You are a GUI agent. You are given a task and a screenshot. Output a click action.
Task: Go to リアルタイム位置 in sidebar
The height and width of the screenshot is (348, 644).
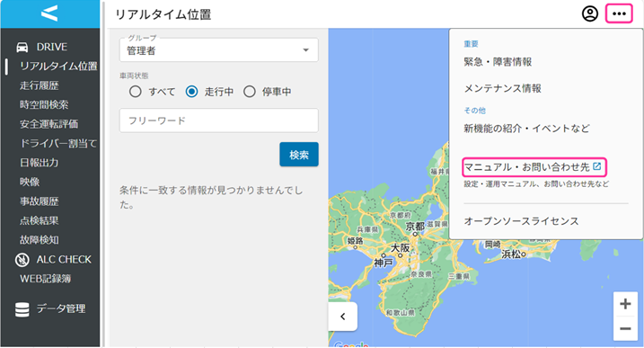pyautogui.click(x=58, y=66)
